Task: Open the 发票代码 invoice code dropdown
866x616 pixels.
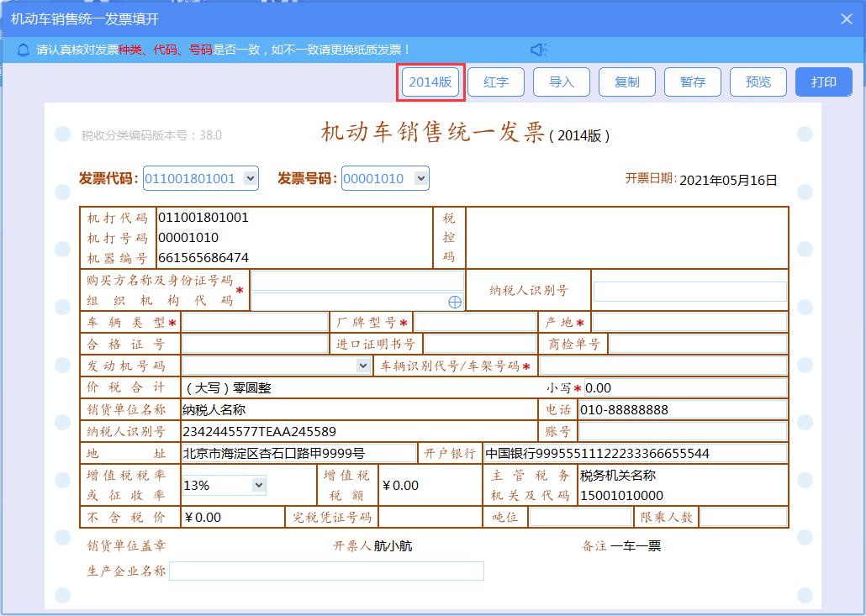Action: (249, 178)
